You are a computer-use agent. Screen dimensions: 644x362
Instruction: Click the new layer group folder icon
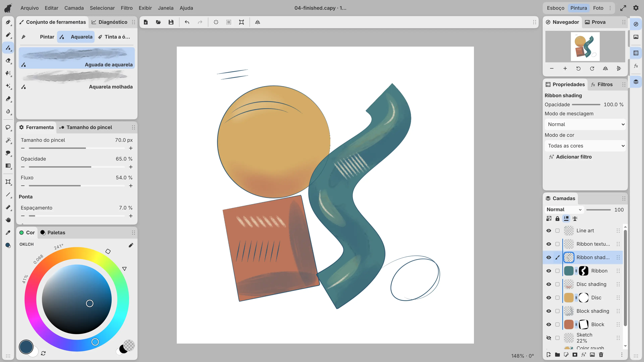tap(557, 354)
